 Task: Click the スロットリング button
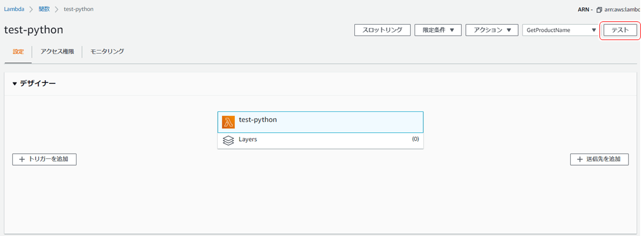(x=382, y=30)
